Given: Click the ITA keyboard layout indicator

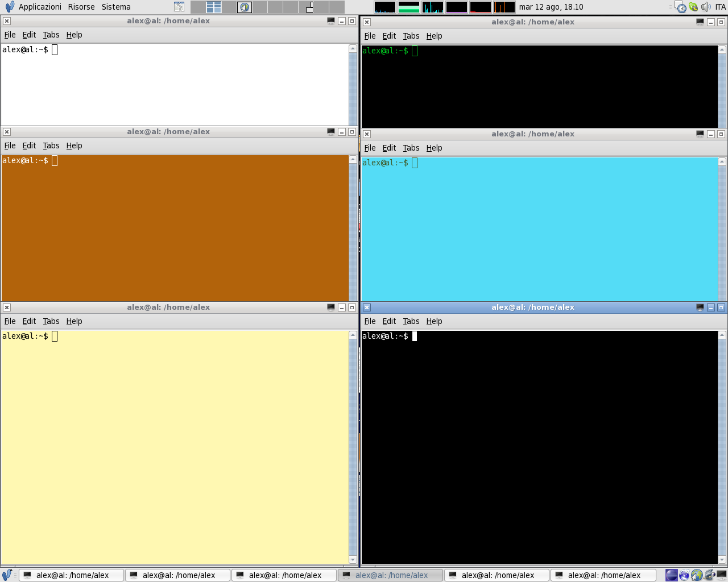Looking at the screenshot, I should pyautogui.click(x=720, y=7).
